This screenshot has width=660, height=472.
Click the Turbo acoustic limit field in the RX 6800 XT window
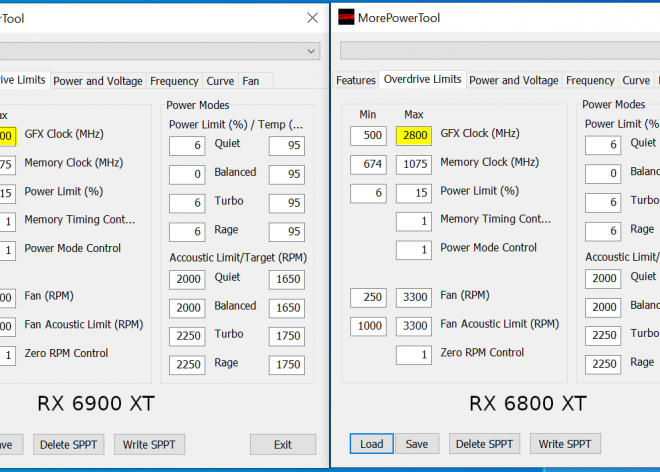tap(603, 335)
